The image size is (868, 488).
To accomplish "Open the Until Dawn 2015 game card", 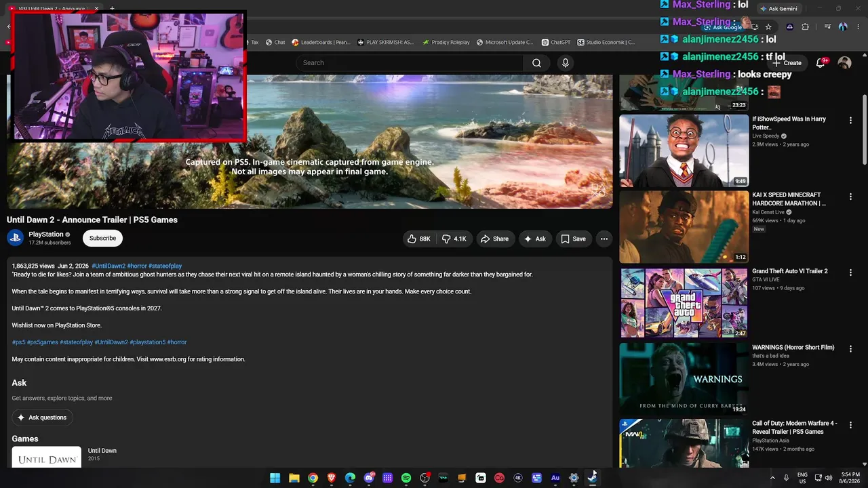I will point(64,456).
